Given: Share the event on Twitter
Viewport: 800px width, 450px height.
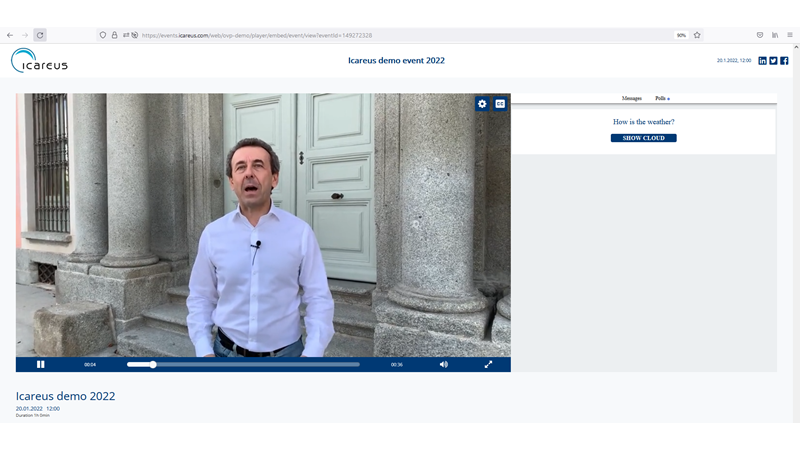Looking at the screenshot, I should click(773, 61).
